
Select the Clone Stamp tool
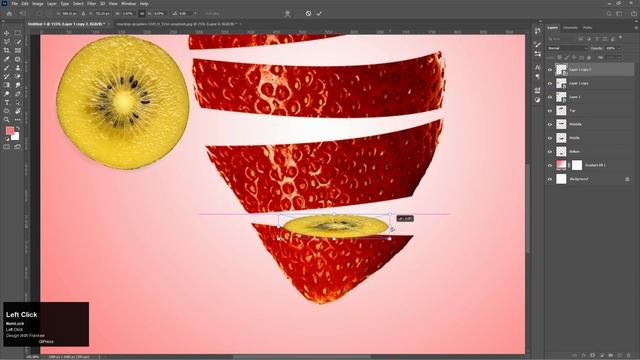(x=18, y=68)
